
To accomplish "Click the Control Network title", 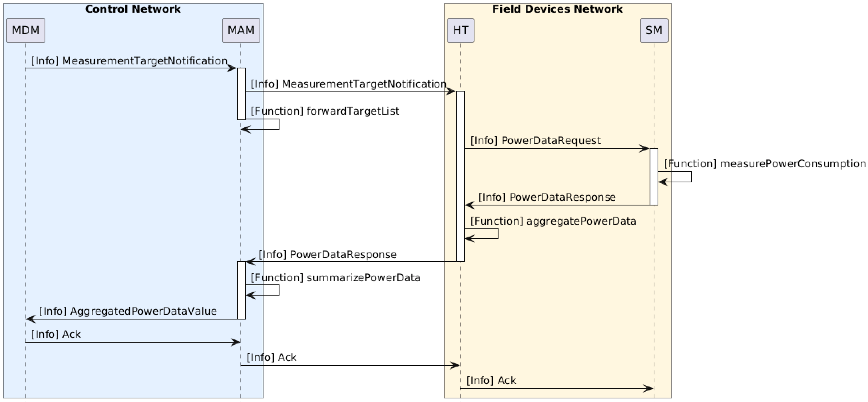I will coord(133,9).
